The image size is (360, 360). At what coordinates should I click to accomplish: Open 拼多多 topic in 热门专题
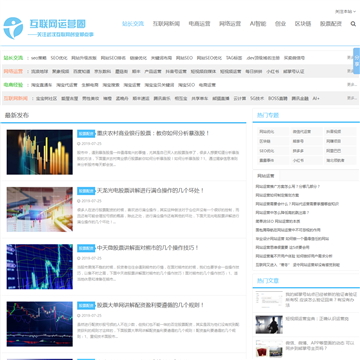pos(306,151)
